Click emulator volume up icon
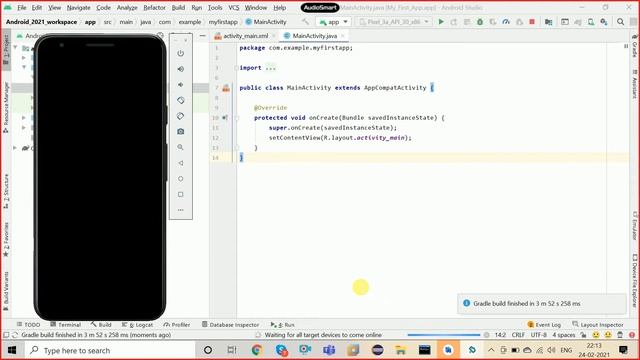 click(x=181, y=69)
